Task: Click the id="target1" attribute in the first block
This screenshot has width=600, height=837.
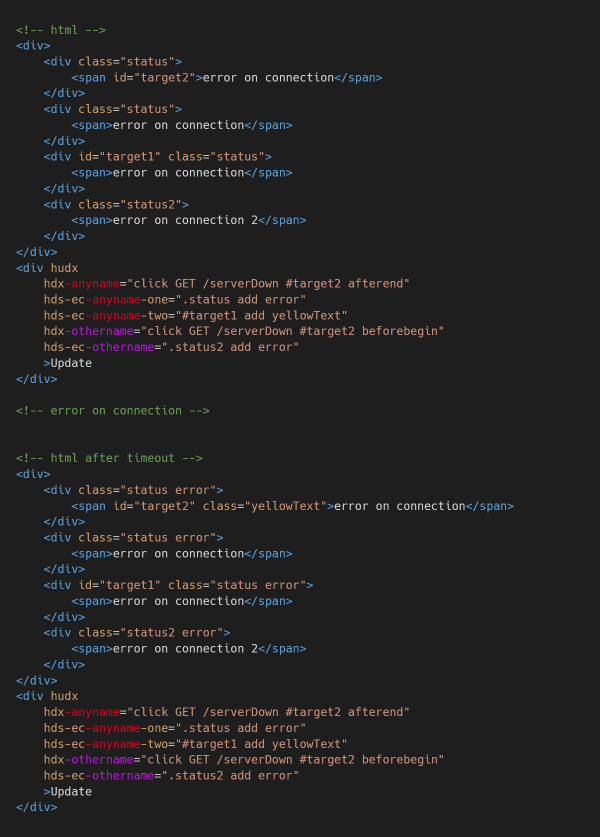Action: 120,156
